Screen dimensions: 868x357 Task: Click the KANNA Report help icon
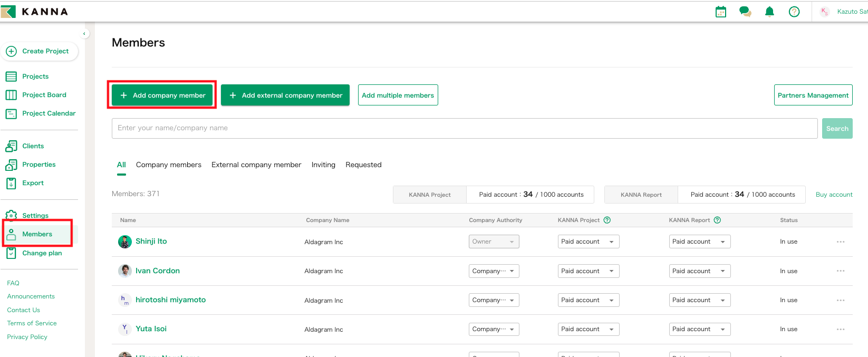717,220
